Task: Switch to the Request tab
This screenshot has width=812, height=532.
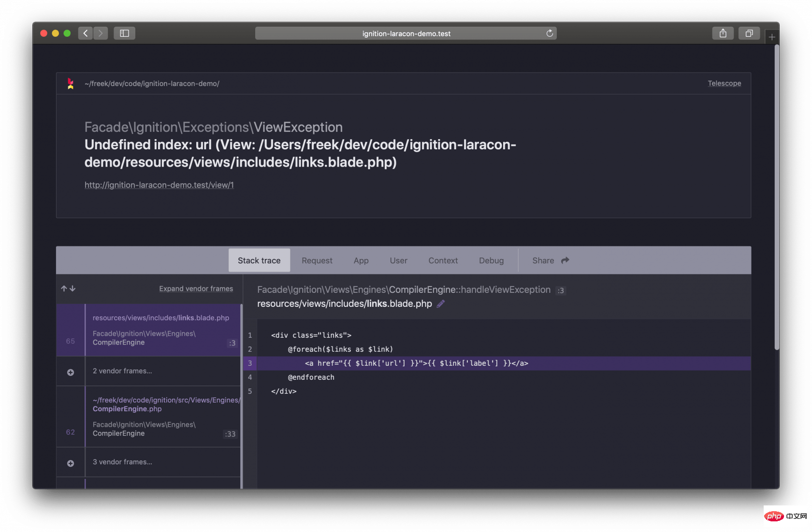Action: coord(317,260)
